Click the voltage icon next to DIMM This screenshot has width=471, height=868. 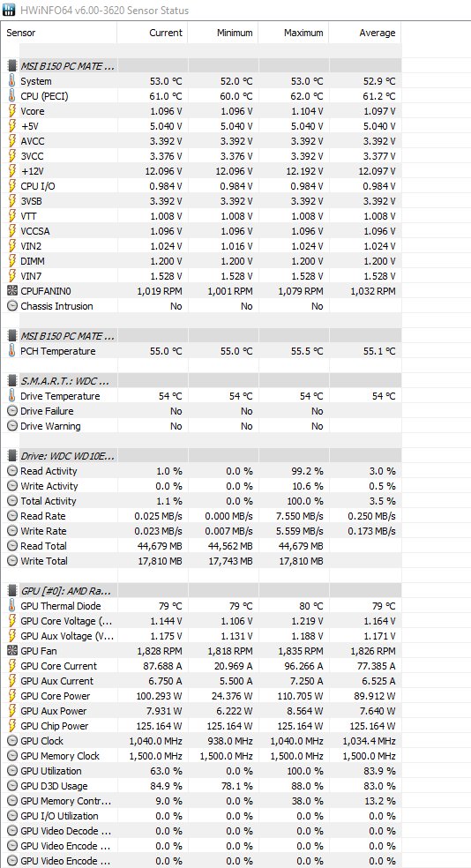[x=12, y=261]
